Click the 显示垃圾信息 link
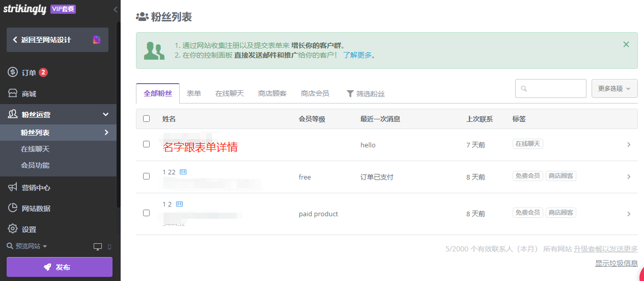Image resolution: width=644 pixels, height=281 pixels. click(617, 263)
